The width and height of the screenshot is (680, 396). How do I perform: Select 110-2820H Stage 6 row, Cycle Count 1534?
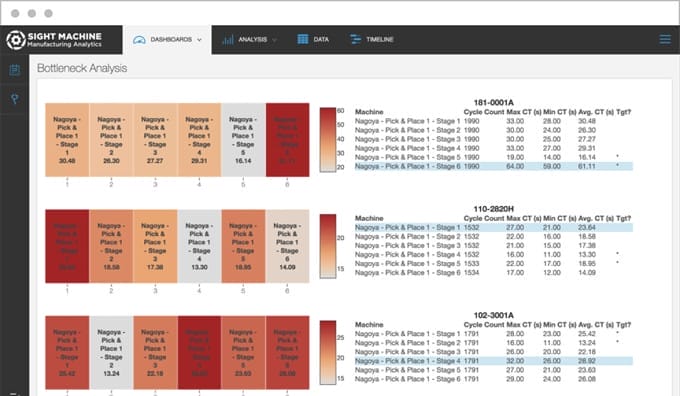pos(494,273)
